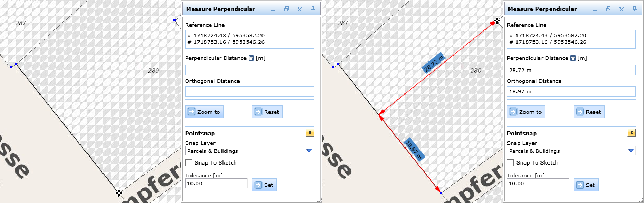Collapse Pointsnap section in the panel with empty fields
644x203 pixels.
click(310, 133)
